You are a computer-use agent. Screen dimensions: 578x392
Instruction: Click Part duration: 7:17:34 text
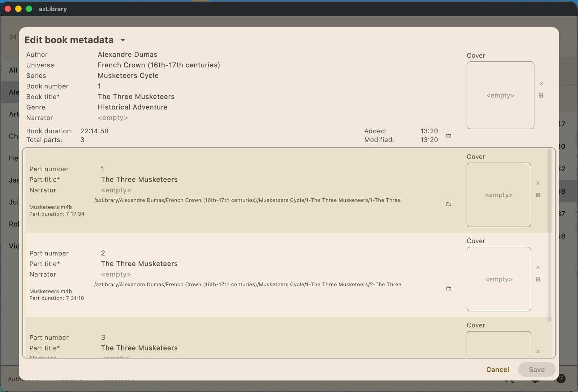click(x=57, y=214)
